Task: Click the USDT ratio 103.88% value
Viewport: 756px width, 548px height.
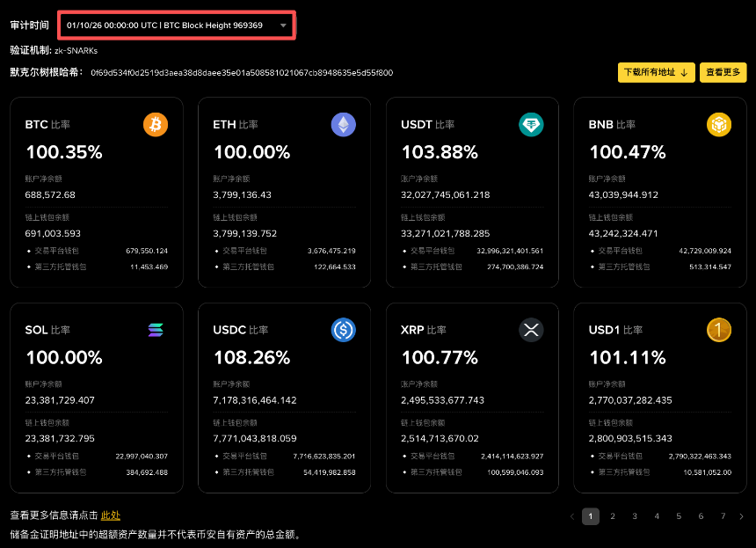Action: pos(440,152)
